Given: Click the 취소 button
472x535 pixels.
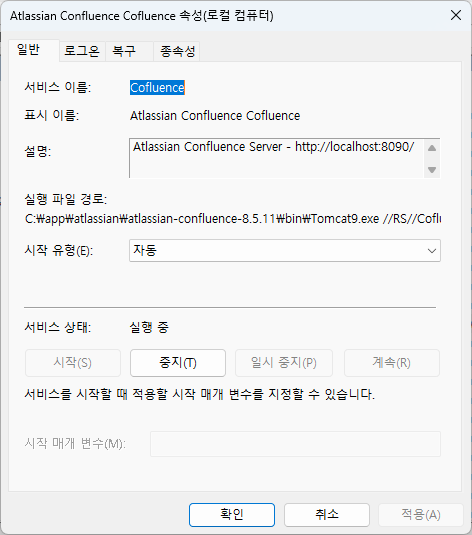Looking at the screenshot, I should (x=327, y=515).
